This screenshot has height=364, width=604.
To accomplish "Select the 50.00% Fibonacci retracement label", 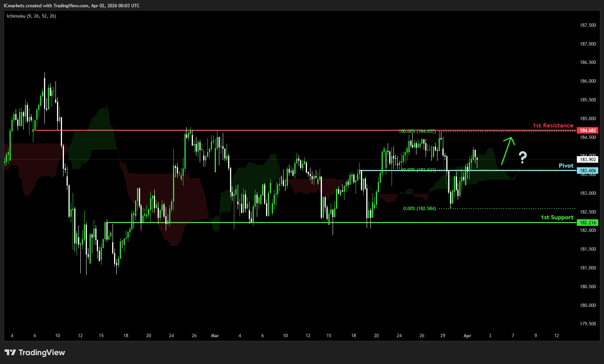I will [x=418, y=170].
